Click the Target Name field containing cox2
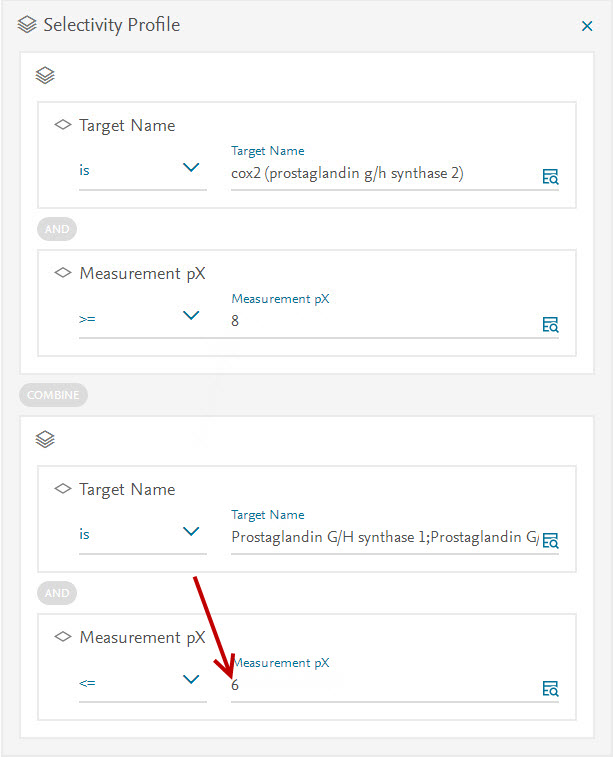The height and width of the screenshot is (757, 613). (x=380, y=174)
